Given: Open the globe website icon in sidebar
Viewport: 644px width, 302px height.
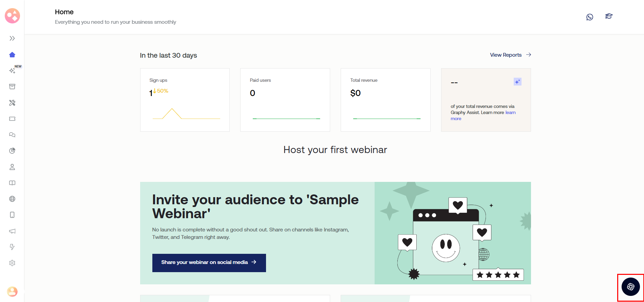Looking at the screenshot, I should point(12,199).
